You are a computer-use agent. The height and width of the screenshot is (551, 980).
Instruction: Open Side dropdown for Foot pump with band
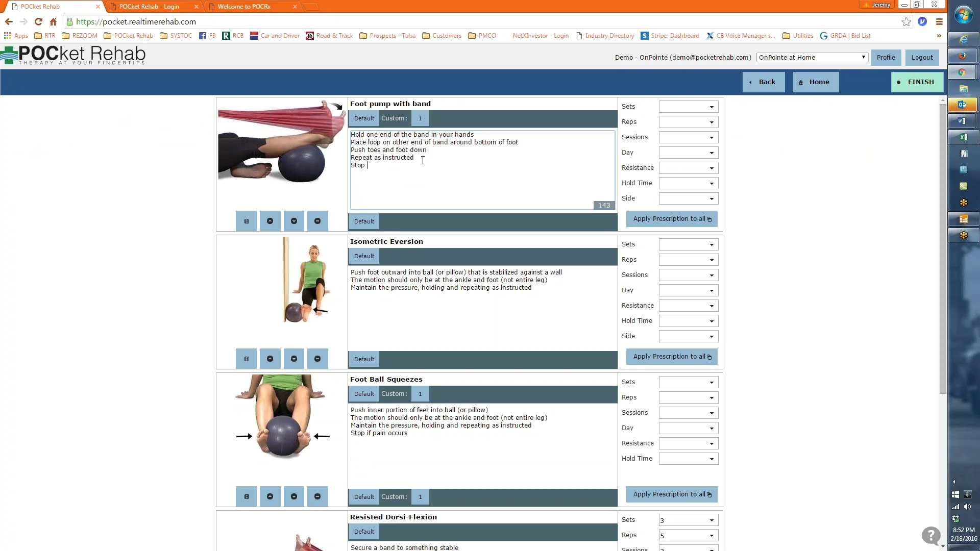coord(689,198)
